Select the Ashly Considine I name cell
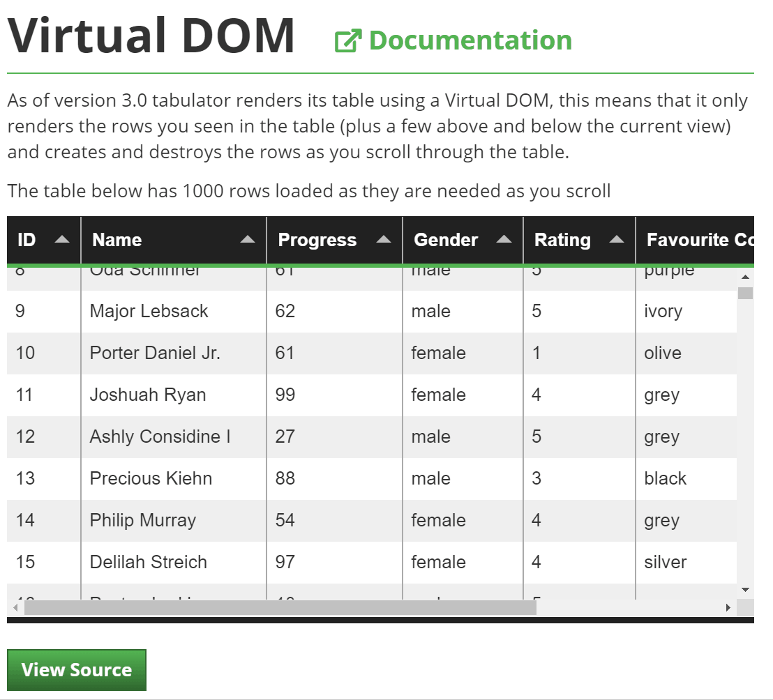Viewport: 773px width, 700px height. (x=174, y=437)
